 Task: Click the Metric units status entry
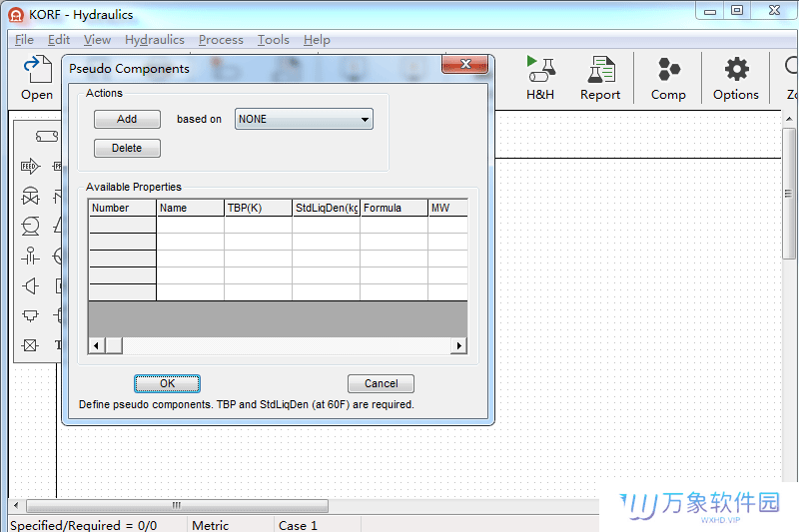pyautogui.click(x=210, y=525)
